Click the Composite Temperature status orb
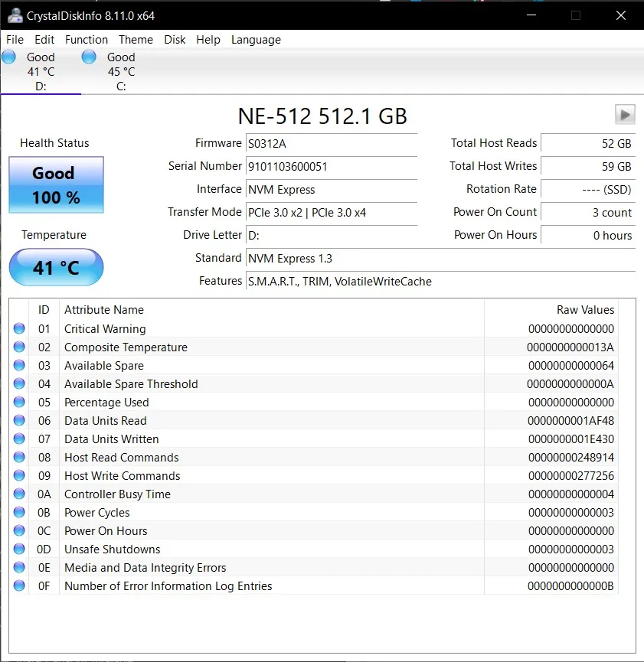The image size is (644, 662). click(x=19, y=347)
